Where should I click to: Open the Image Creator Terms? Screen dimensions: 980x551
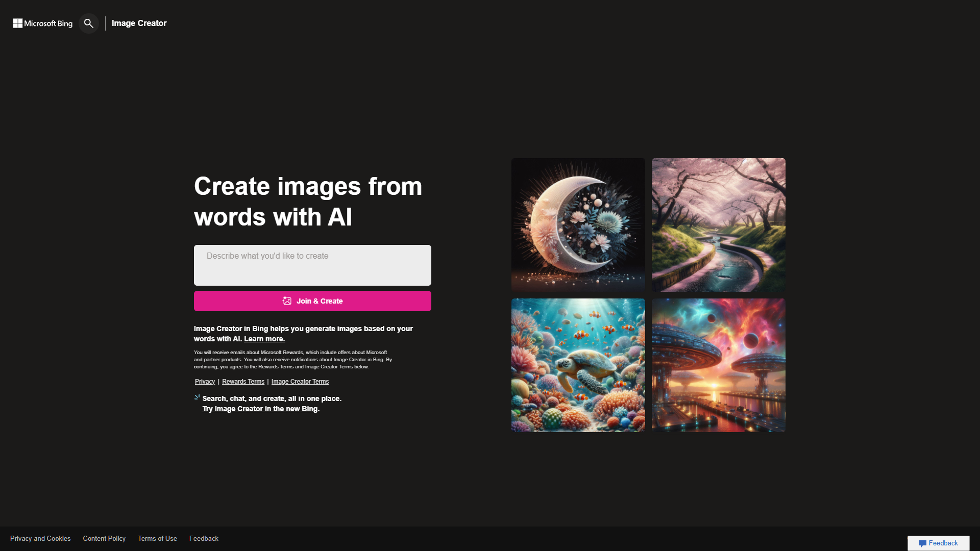coord(300,381)
